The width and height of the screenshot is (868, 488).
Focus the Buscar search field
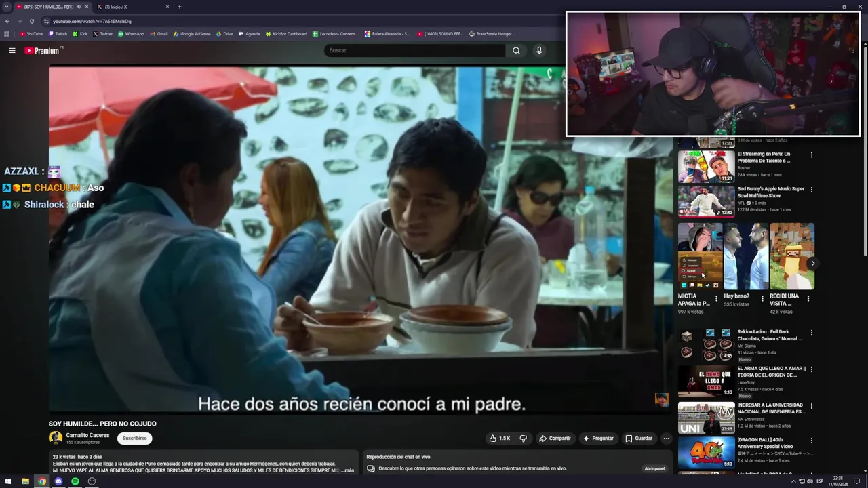click(x=414, y=50)
